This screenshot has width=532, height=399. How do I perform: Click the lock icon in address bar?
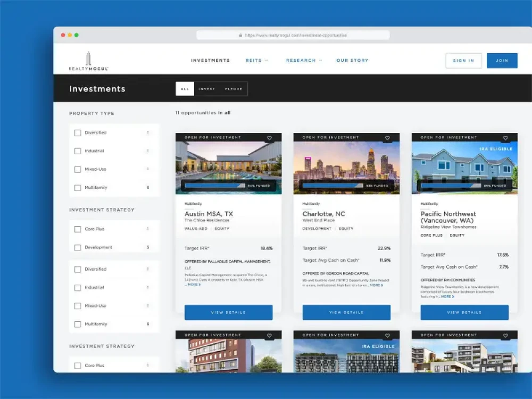240,36
